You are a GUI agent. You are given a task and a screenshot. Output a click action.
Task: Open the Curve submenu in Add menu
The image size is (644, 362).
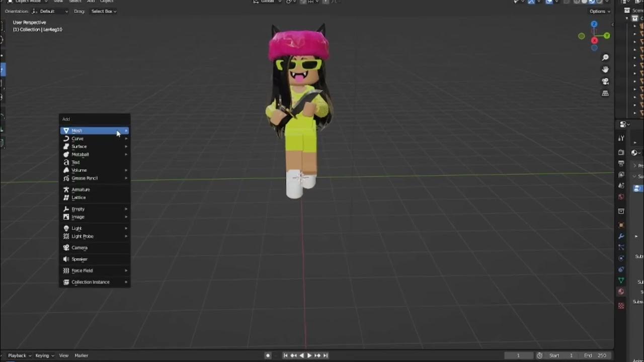[x=95, y=139]
